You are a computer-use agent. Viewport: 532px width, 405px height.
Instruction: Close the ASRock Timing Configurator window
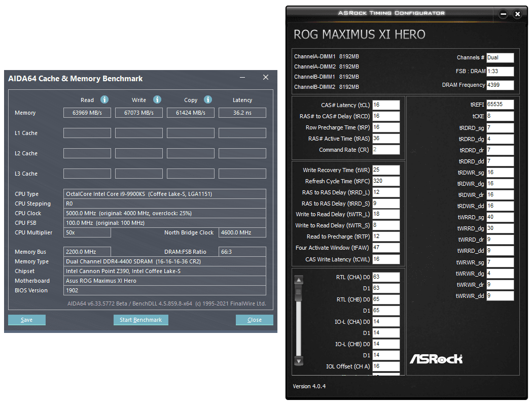(x=517, y=14)
